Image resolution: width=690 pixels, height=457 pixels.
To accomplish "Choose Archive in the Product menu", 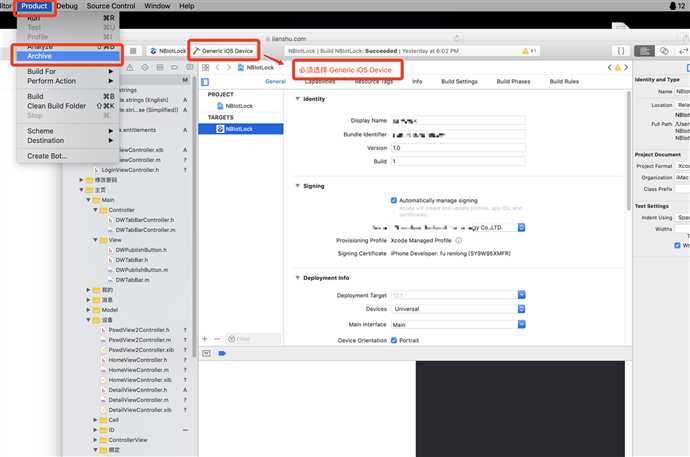I will click(67, 56).
